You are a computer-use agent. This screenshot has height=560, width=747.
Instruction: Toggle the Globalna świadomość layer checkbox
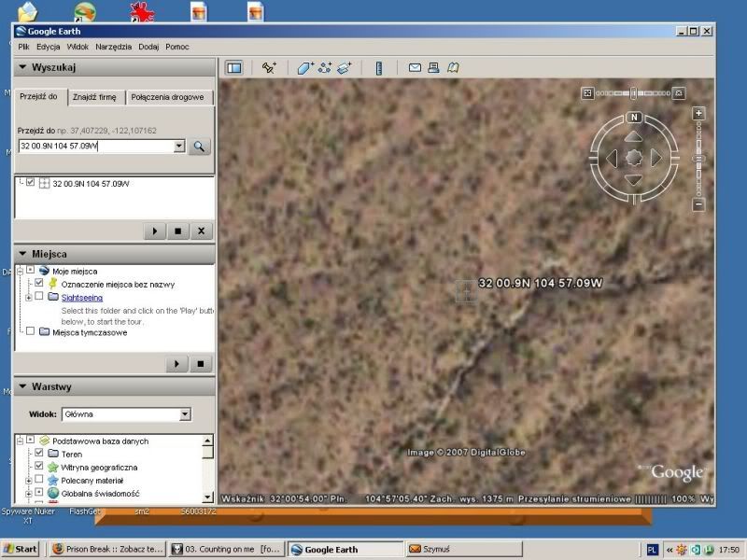(x=39, y=492)
